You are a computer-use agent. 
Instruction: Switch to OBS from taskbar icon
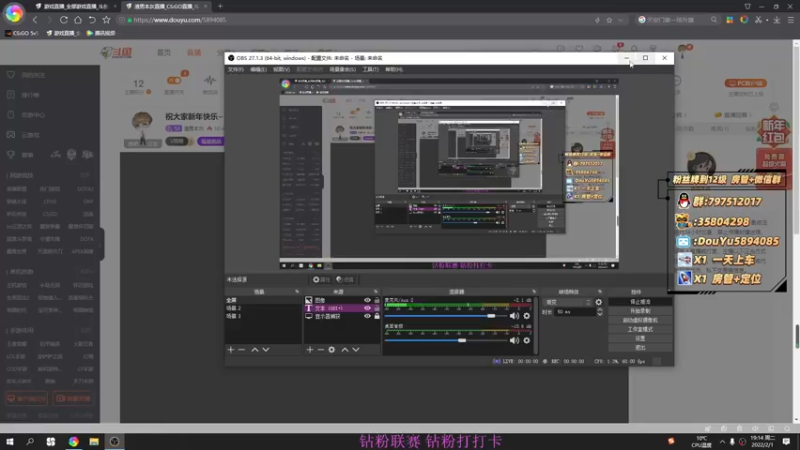pos(114,441)
